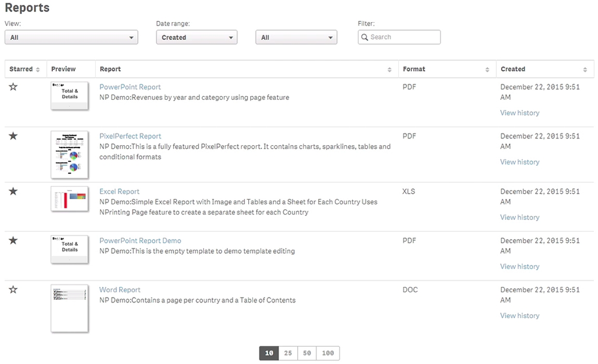Sort the Format column
The width and height of the screenshot is (598, 364).
[x=488, y=69]
